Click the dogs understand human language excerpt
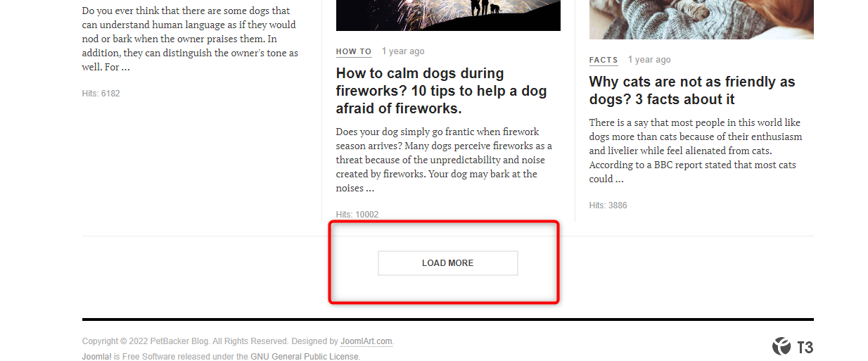 tap(190, 39)
